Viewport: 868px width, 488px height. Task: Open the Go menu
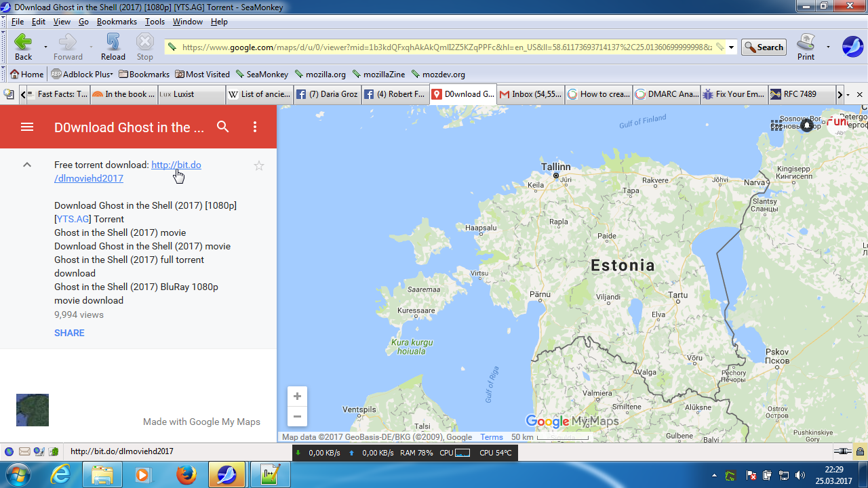click(83, 22)
